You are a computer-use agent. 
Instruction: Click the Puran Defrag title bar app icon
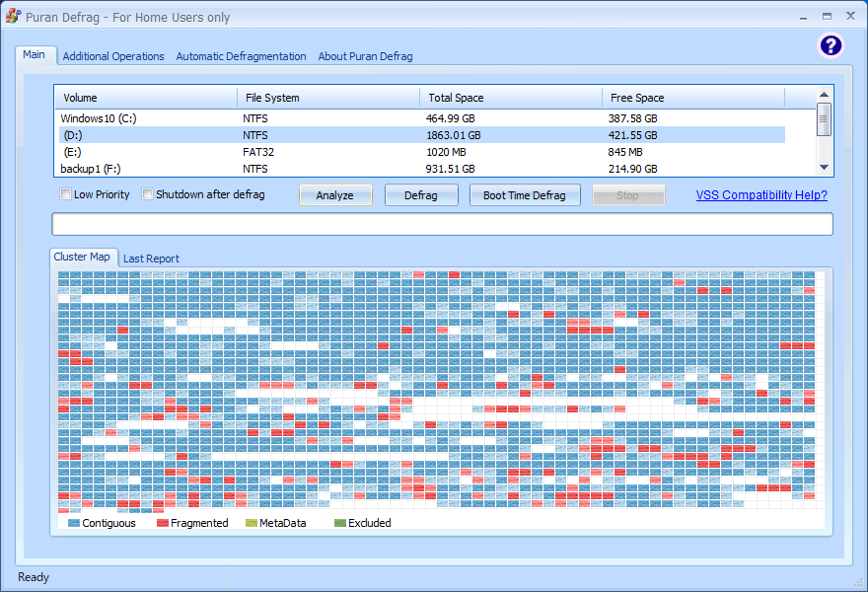[x=13, y=16]
